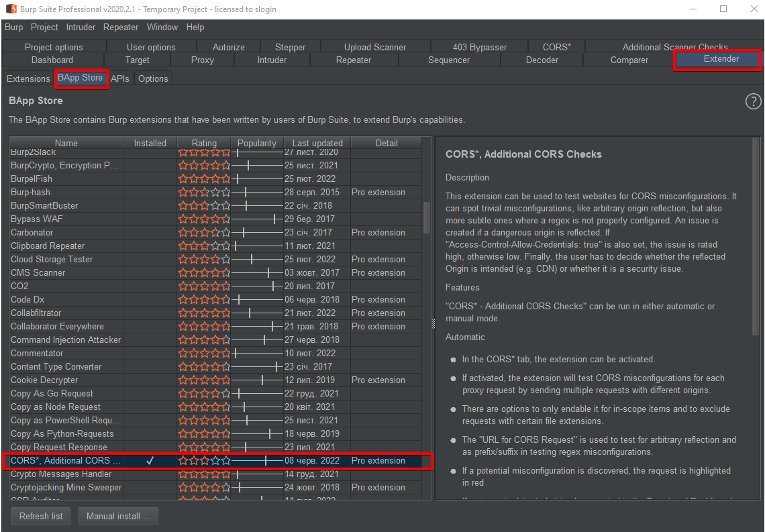Sort the table by the Detail column
Screen dimensions: 765x532
pos(387,143)
